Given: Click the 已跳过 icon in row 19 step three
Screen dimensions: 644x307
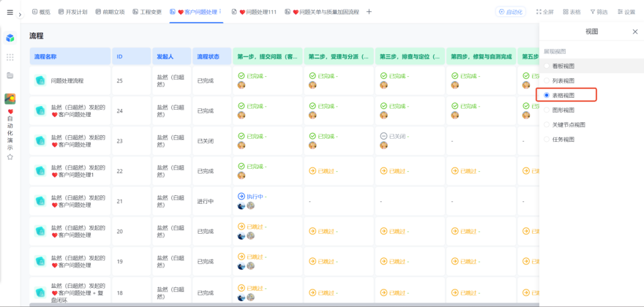Looking at the screenshot, I should (x=383, y=261).
